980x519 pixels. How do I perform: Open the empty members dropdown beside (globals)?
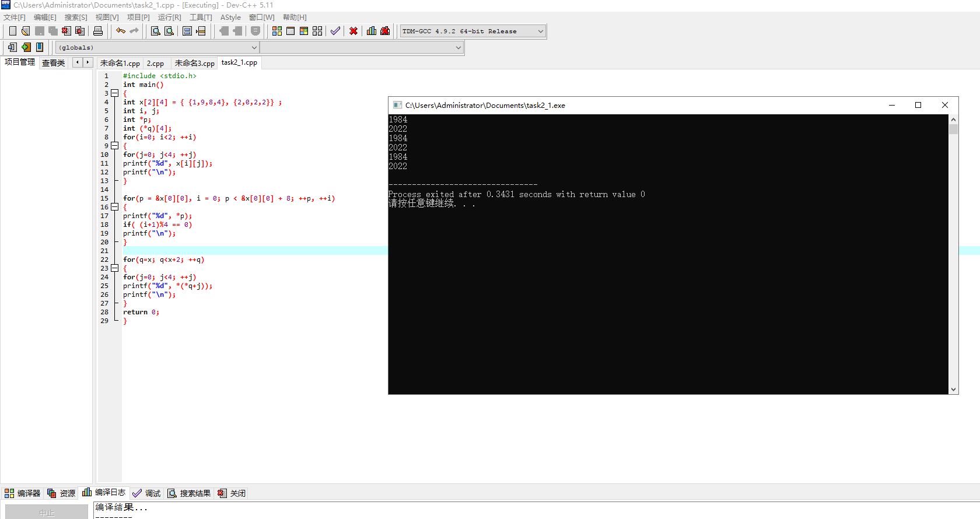coord(362,48)
